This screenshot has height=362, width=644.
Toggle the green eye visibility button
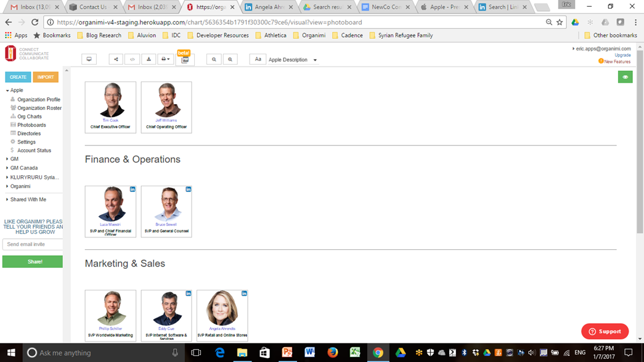click(x=625, y=77)
